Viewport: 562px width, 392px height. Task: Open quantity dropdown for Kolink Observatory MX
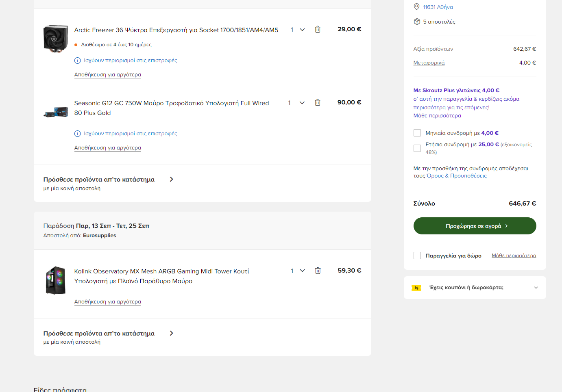pos(298,271)
